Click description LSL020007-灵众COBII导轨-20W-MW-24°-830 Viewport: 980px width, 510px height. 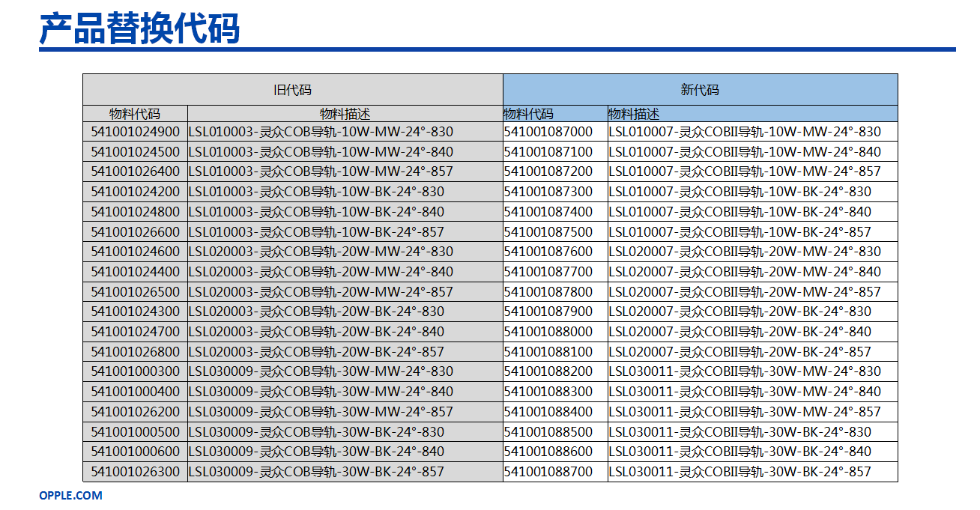tap(745, 252)
